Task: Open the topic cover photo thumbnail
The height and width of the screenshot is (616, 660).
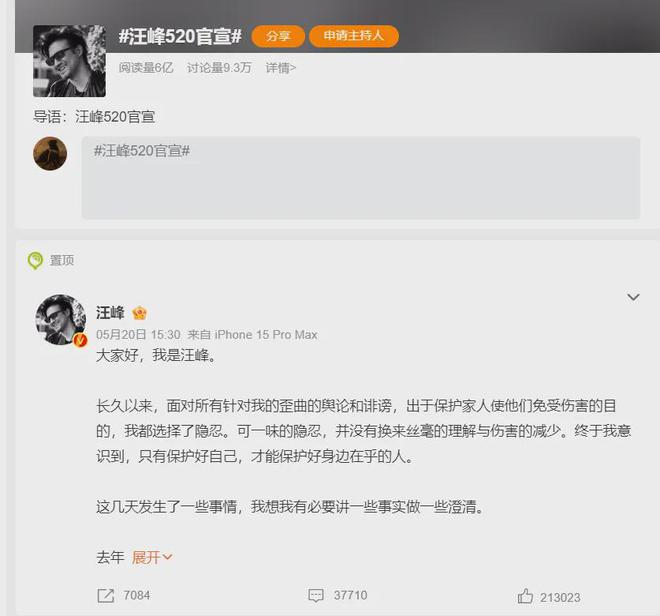Action: [69, 61]
